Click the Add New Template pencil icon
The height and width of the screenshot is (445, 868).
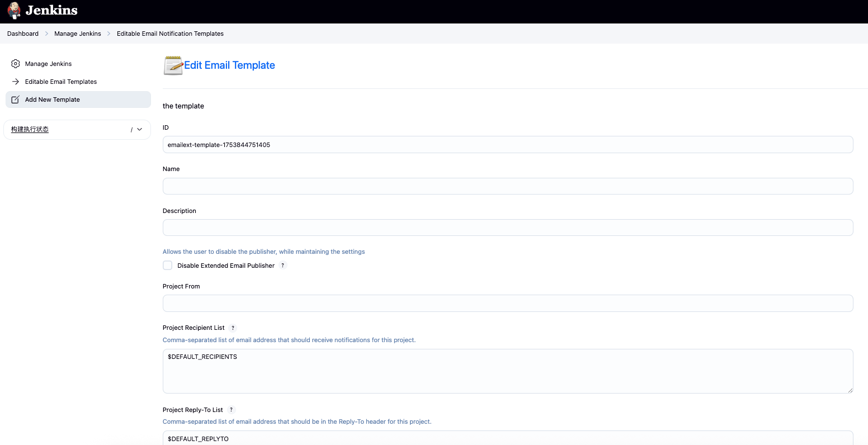[x=16, y=100]
